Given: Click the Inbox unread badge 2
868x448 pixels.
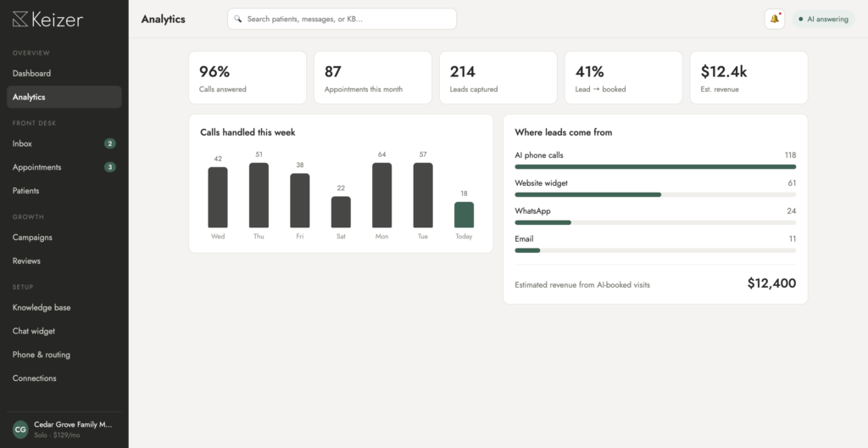Looking at the screenshot, I should [x=109, y=143].
